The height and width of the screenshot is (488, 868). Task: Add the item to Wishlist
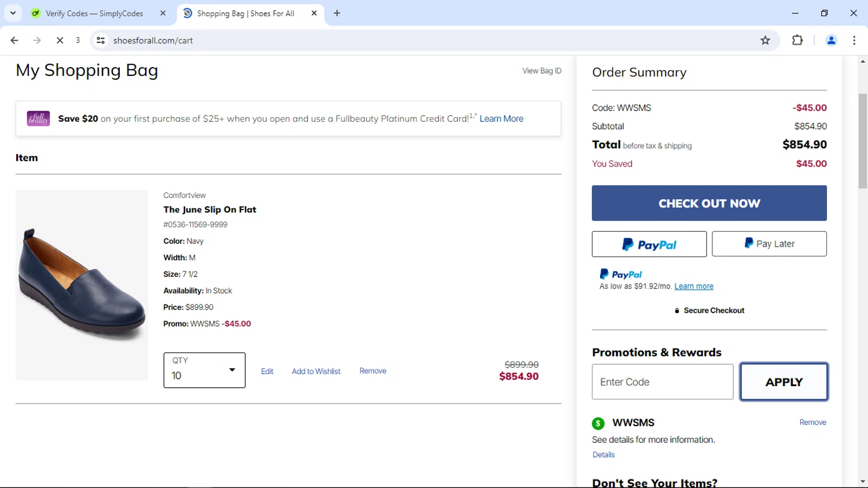[x=316, y=371]
